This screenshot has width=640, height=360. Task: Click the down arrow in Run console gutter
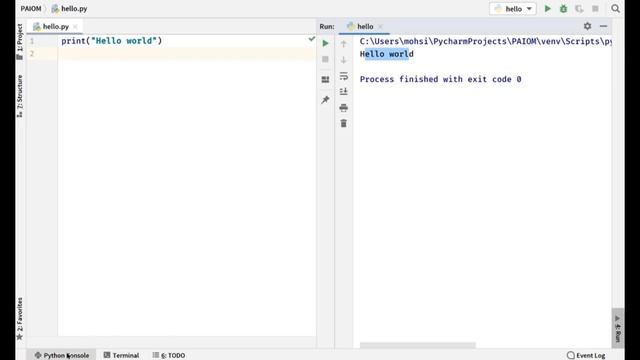tap(344, 60)
